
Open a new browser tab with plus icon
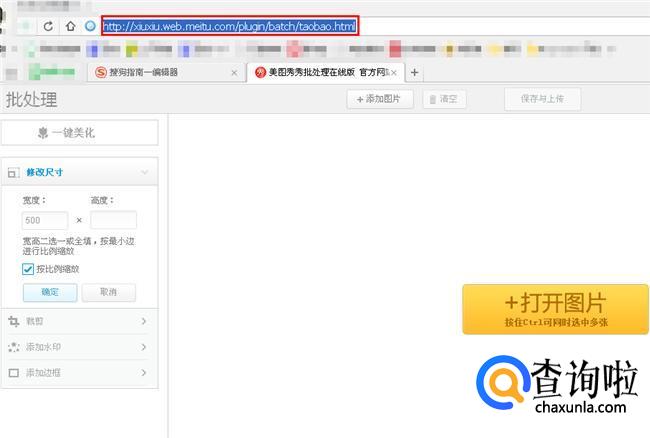[x=414, y=72]
